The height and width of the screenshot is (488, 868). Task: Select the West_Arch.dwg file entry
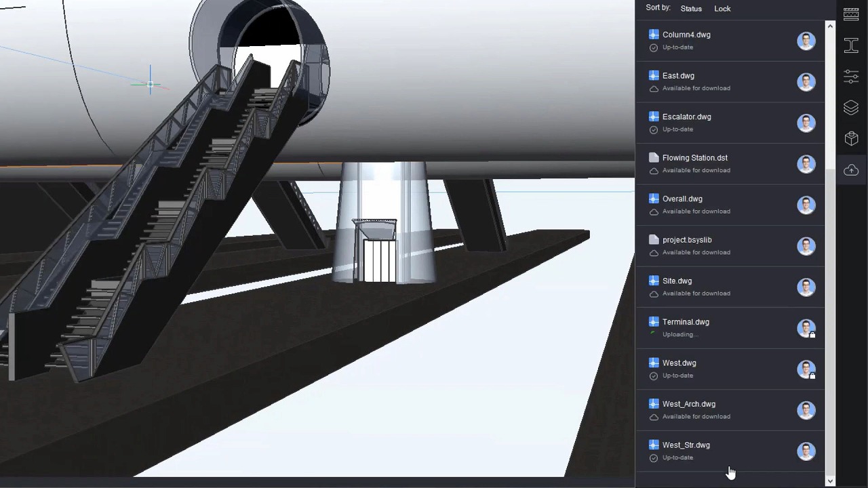click(688, 405)
